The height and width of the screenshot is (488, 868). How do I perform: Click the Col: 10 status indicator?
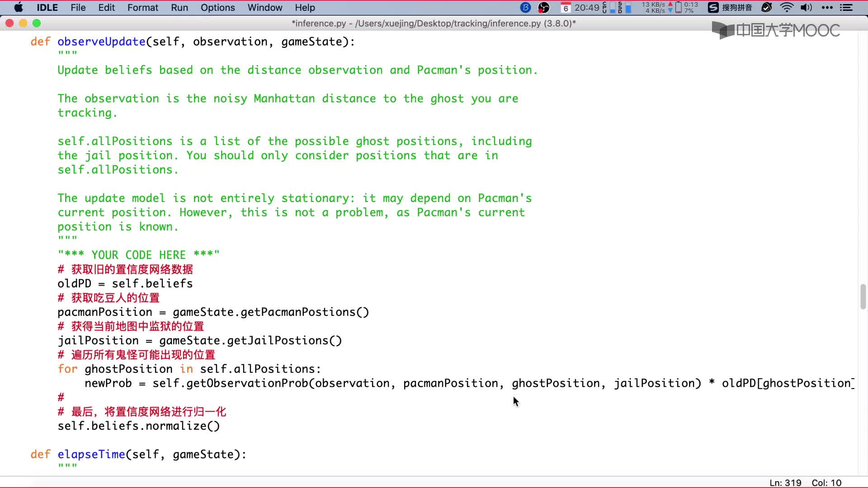826,483
